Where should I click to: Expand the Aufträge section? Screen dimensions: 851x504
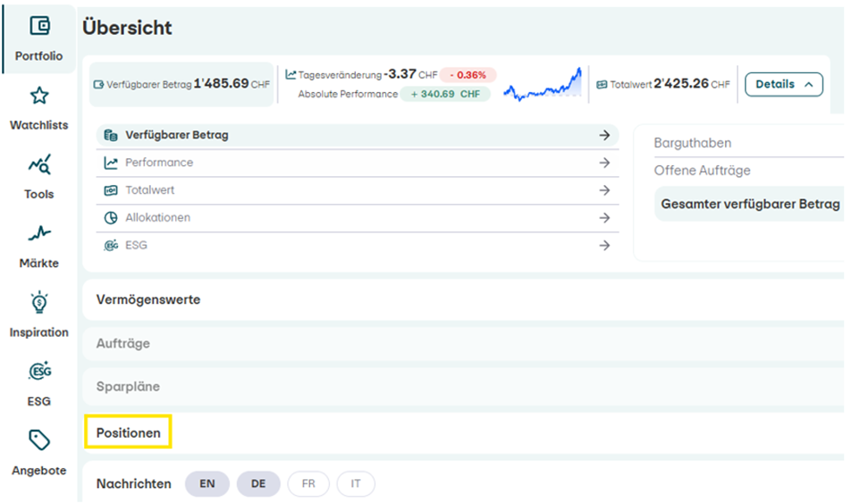pos(123,343)
